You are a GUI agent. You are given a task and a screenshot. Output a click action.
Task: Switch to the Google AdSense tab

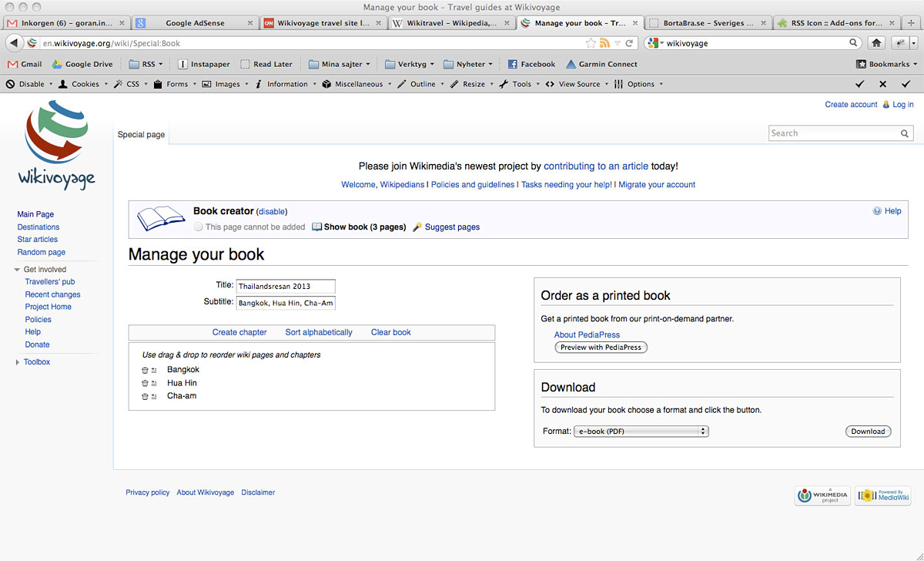[194, 23]
